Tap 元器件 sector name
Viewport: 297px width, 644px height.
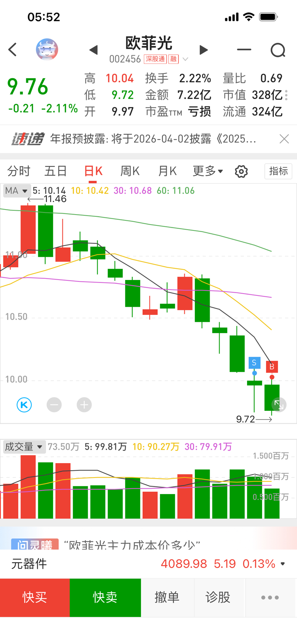29,564
